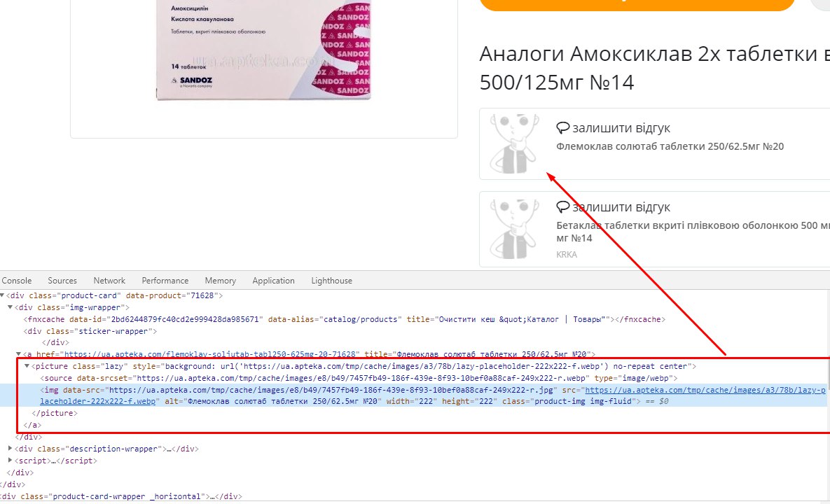
Task: Select the closing </a> tag row
Action: coord(32,425)
